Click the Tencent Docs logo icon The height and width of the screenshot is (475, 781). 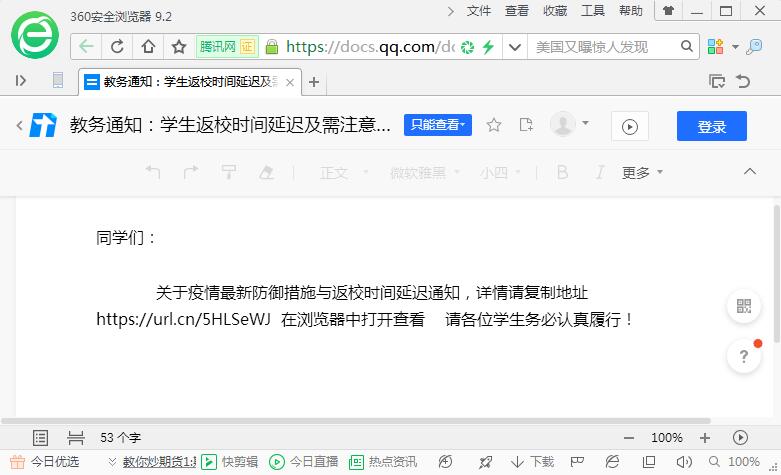43,125
